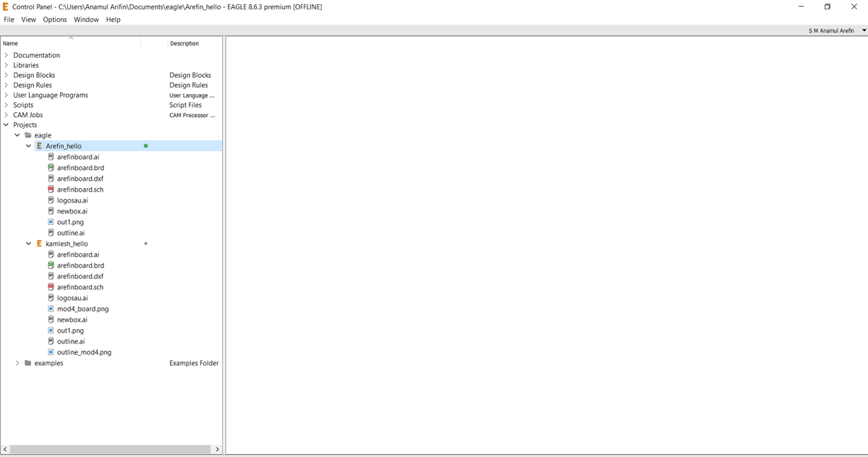Expand the examples folder node
The height and width of the screenshot is (457, 868).
17,363
